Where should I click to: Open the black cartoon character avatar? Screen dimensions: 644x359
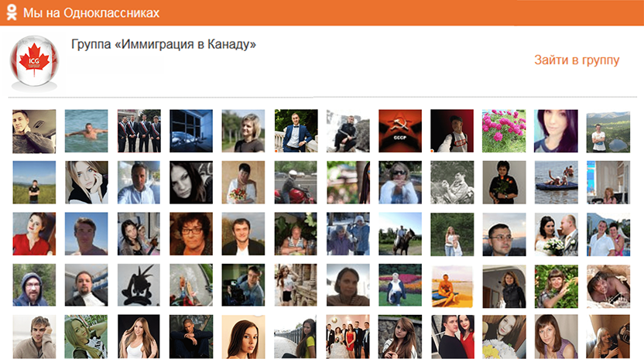[139, 285]
